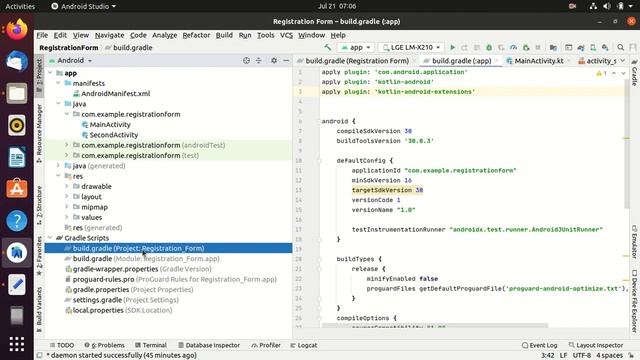Open the Gradle right-side panel

[x=635, y=72]
